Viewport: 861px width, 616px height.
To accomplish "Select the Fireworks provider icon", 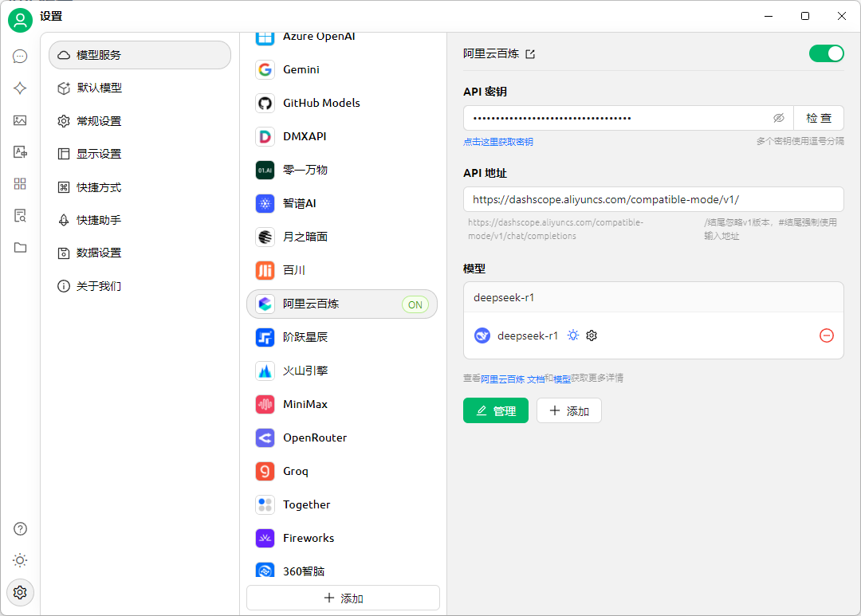I will (x=265, y=538).
